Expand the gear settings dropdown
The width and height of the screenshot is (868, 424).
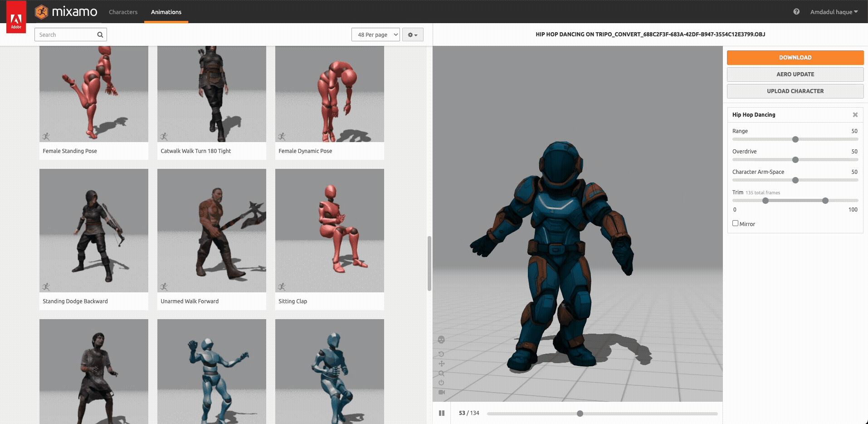tap(412, 35)
